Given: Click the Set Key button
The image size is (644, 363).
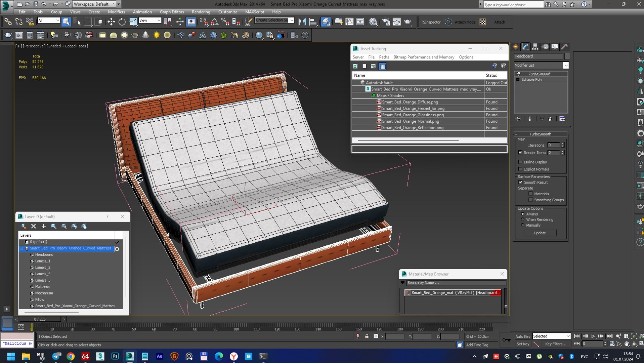Looking at the screenshot, I should [522, 344].
